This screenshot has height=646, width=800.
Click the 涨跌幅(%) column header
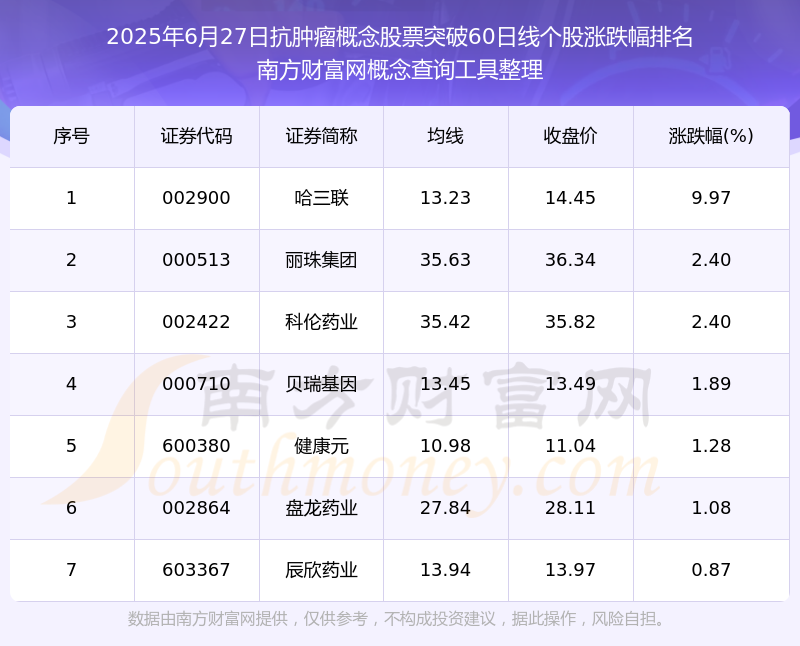point(711,136)
